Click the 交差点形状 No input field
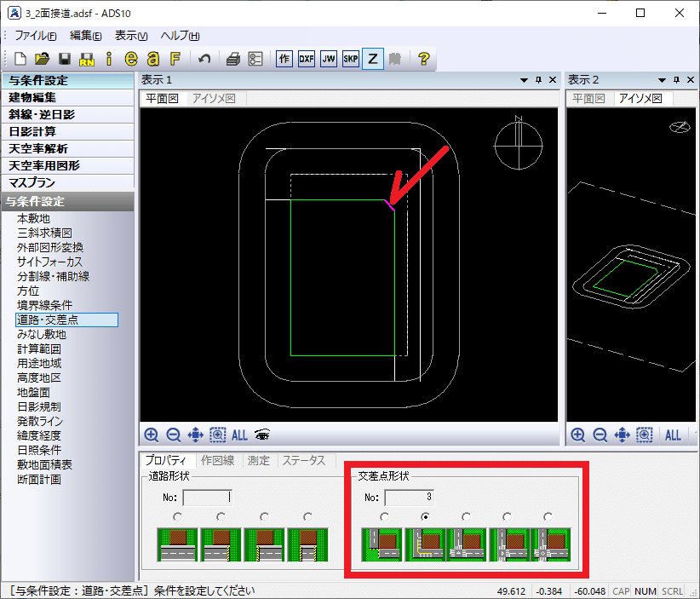 (410, 497)
